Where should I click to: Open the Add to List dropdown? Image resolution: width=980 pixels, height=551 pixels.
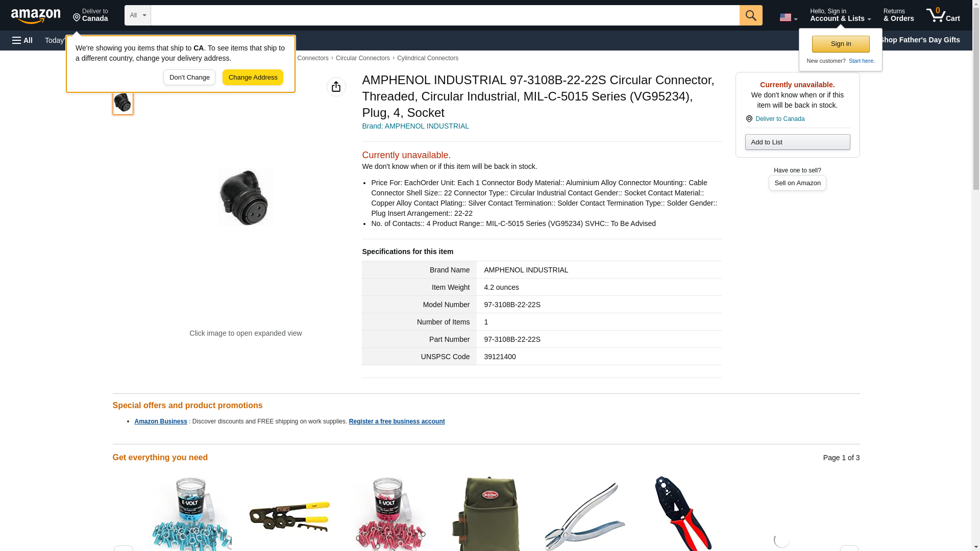click(x=797, y=142)
